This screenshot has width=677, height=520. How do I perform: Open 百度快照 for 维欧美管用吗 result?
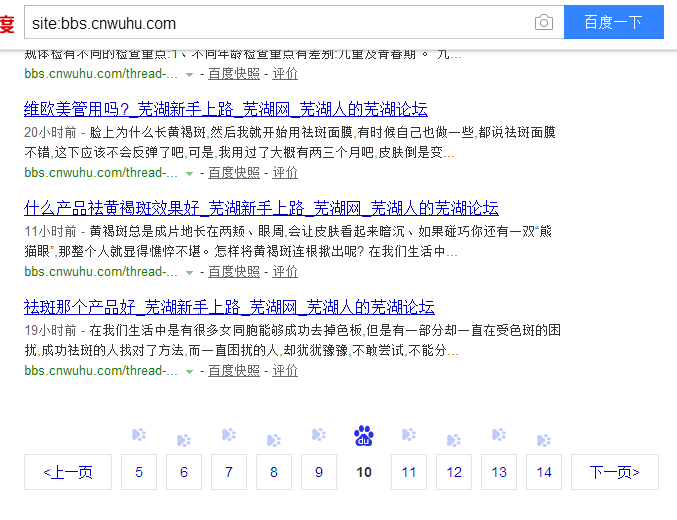click(233, 172)
